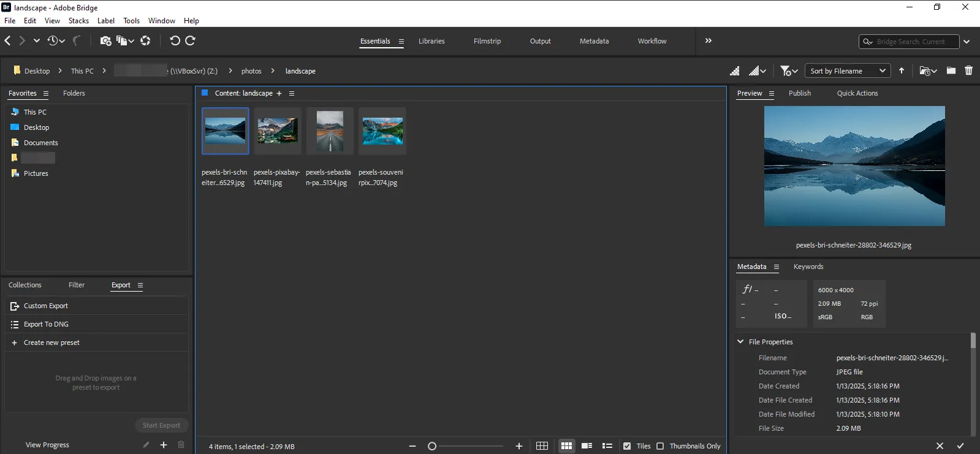980x454 pixels.
Task: Select Pictures in Favorites
Action: [36, 173]
